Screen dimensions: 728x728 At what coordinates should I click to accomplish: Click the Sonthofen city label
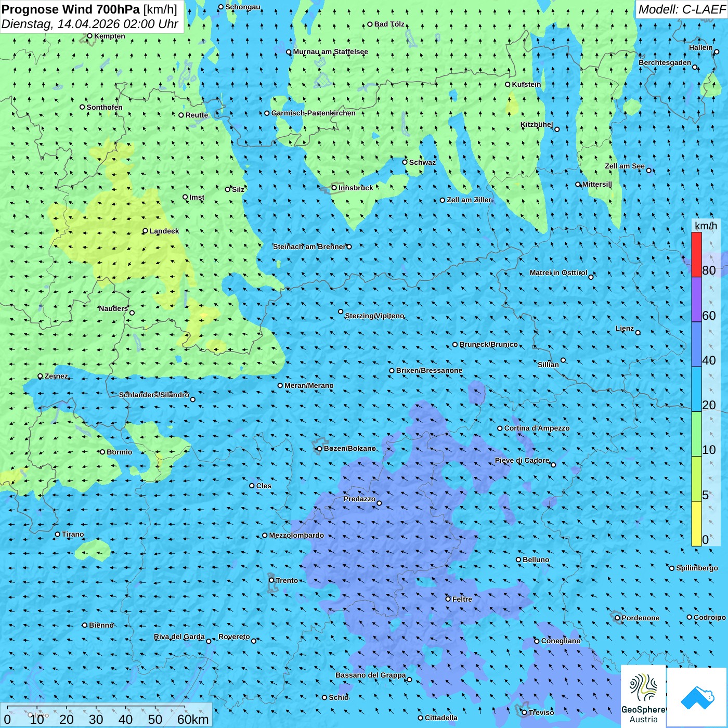tap(105, 107)
